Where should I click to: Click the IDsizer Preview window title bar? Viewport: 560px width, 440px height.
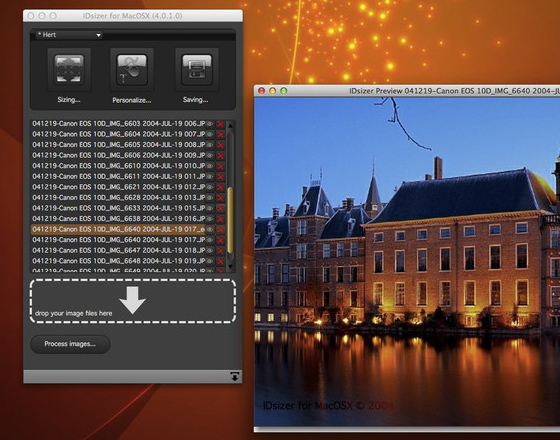407,91
